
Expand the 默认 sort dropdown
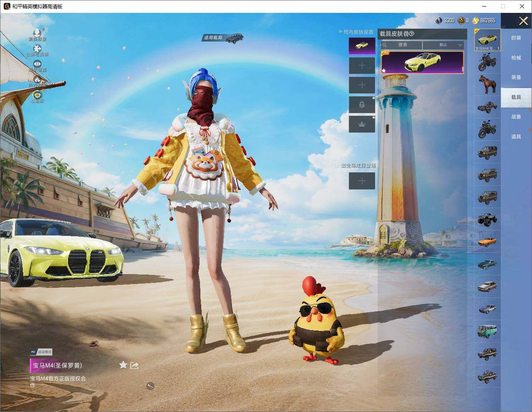click(443, 45)
